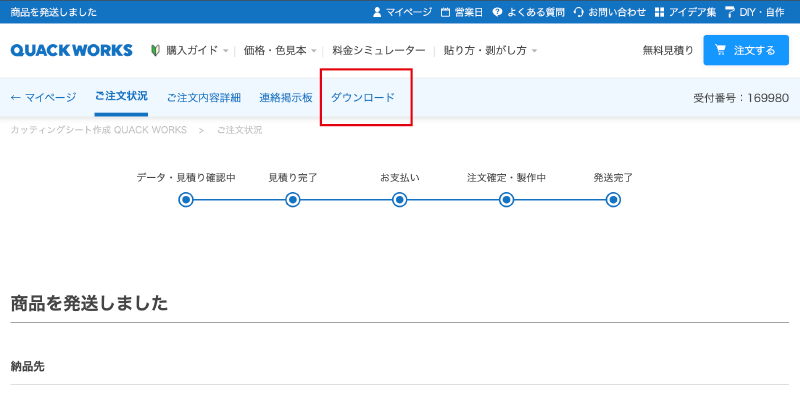Click the 無料見積り link
This screenshot has height=399, width=800.
click(668, 50)
